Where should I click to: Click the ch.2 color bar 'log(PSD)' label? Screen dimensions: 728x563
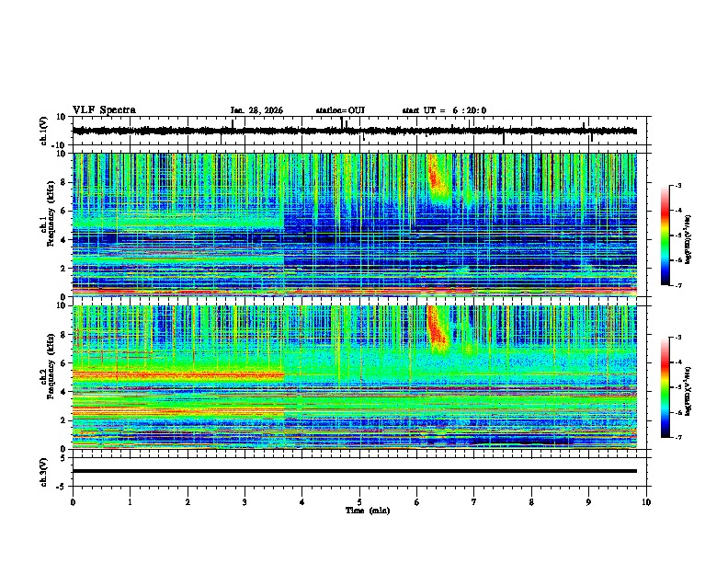[688, 391]
